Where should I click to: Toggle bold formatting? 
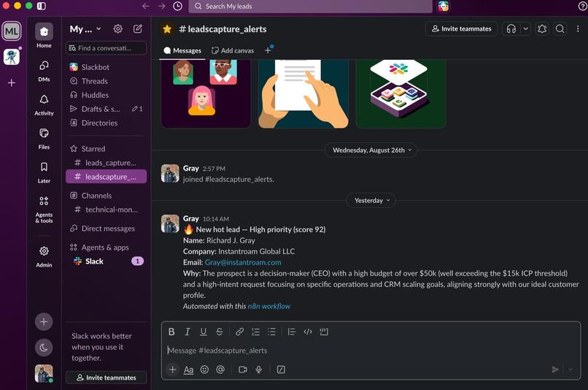pyautogui.click(x=171, y=332)
